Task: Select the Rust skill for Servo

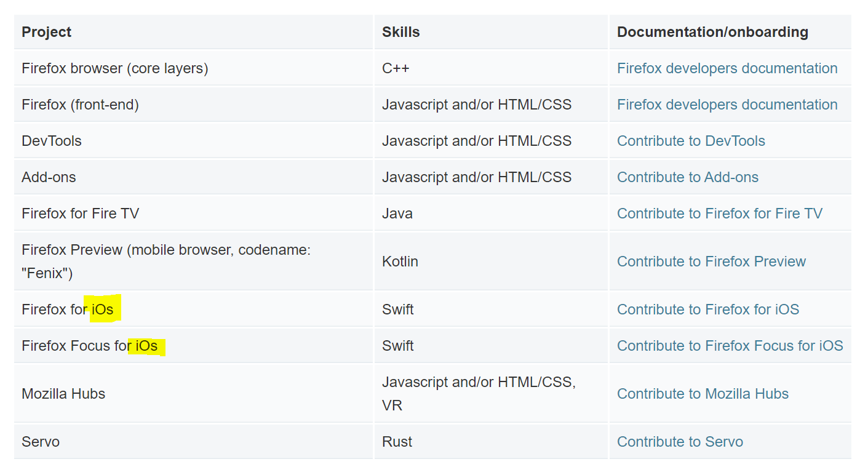Action: pyautogui.click(x=397, y=442)
